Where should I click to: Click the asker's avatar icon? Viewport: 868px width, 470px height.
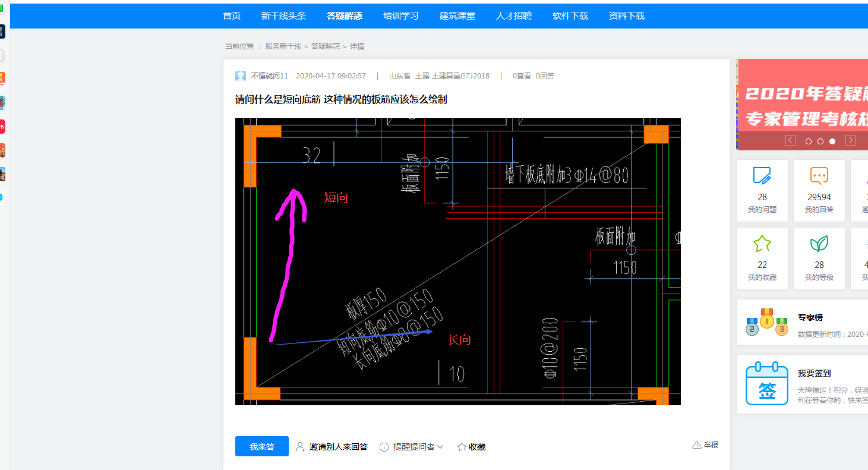241,76
